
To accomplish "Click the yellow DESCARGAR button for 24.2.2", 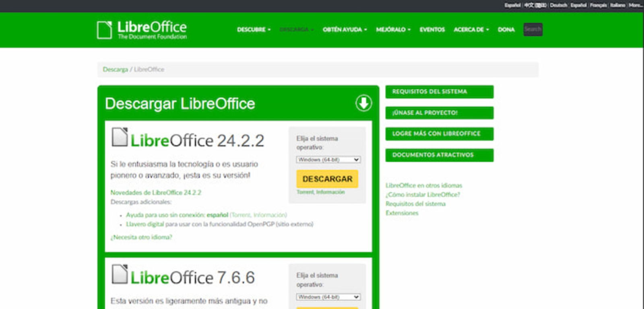I will [x=327, y=179].
